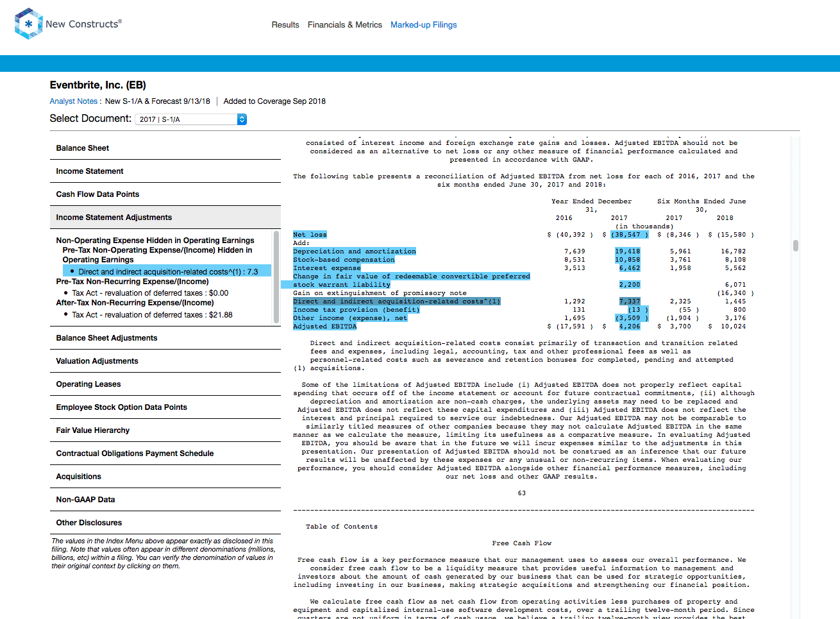Open the Results page

(285, 25)
